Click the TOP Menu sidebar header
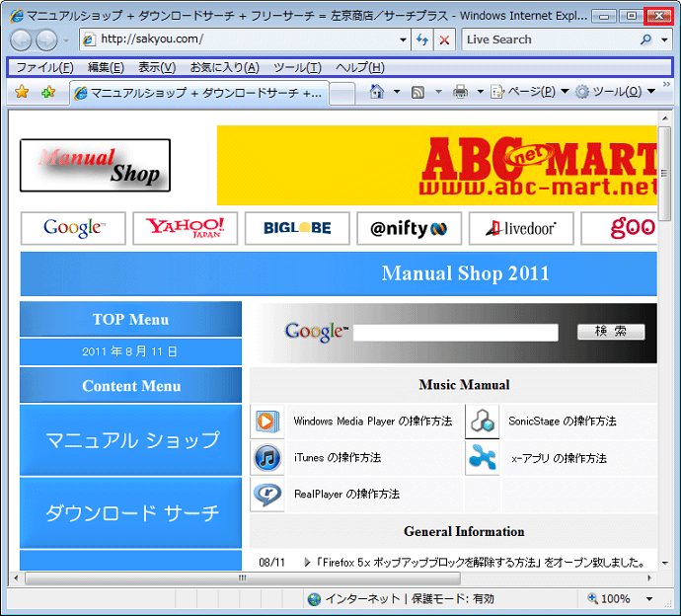The image size is (681, 616). pyautogui.click(x=130, y=319)
